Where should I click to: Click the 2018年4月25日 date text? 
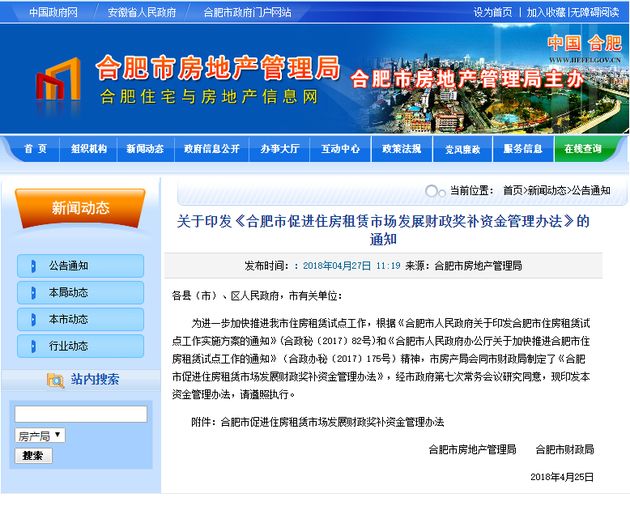click(x=562, y=477)
